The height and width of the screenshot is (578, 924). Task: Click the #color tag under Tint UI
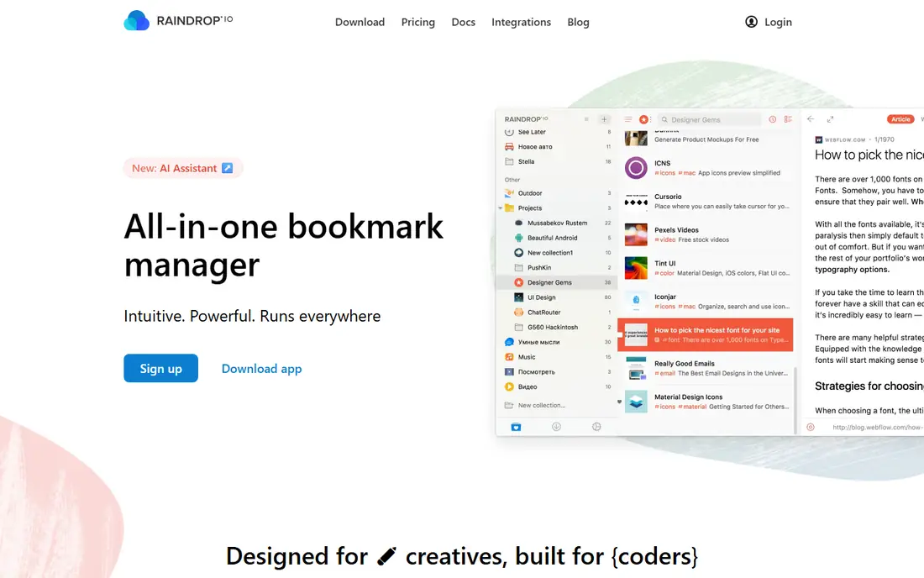click(664, 273)
